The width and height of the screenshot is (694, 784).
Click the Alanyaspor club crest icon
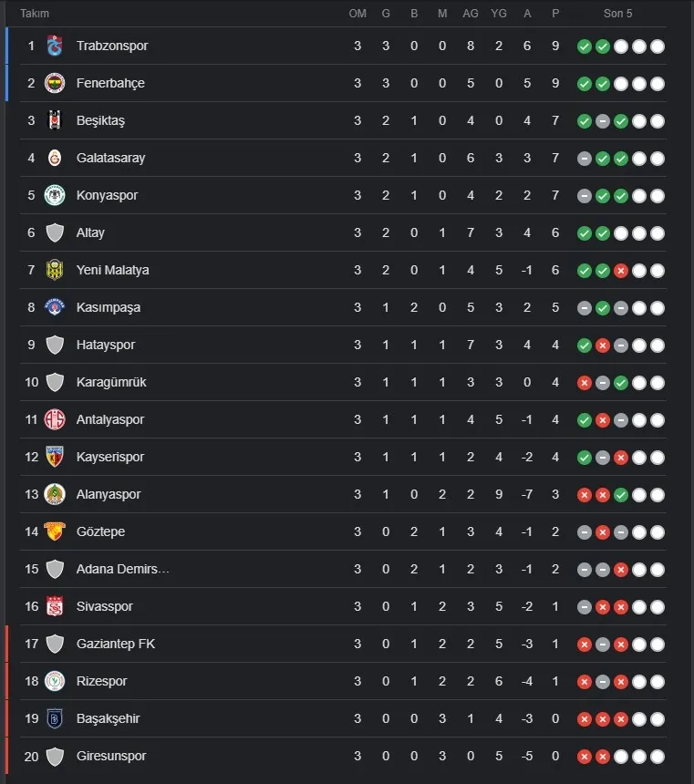click(55, 494)
